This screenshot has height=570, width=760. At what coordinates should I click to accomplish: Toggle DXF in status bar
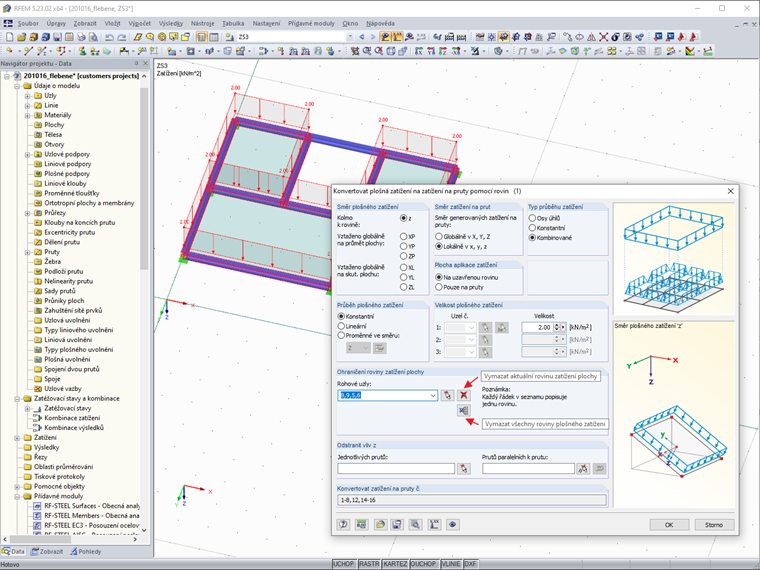(x=471, y=564)
